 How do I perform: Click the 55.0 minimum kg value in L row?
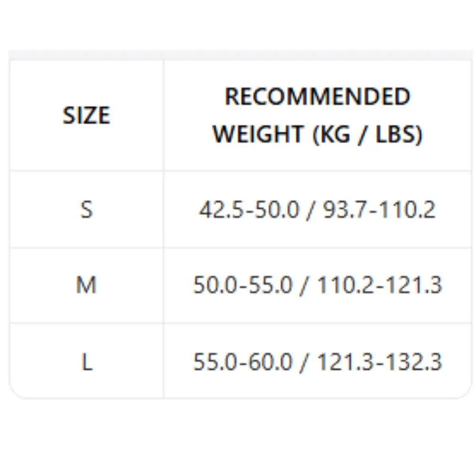coord(215,362)
